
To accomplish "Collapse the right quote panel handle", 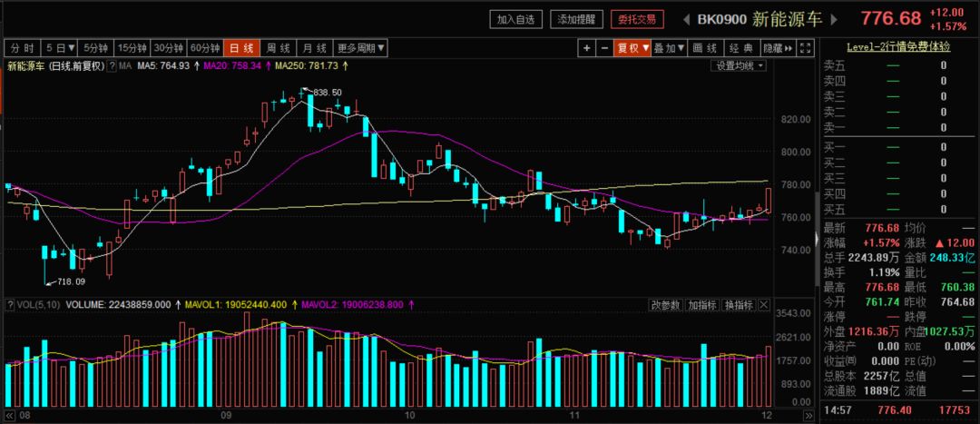I will (x=817, y=238).
